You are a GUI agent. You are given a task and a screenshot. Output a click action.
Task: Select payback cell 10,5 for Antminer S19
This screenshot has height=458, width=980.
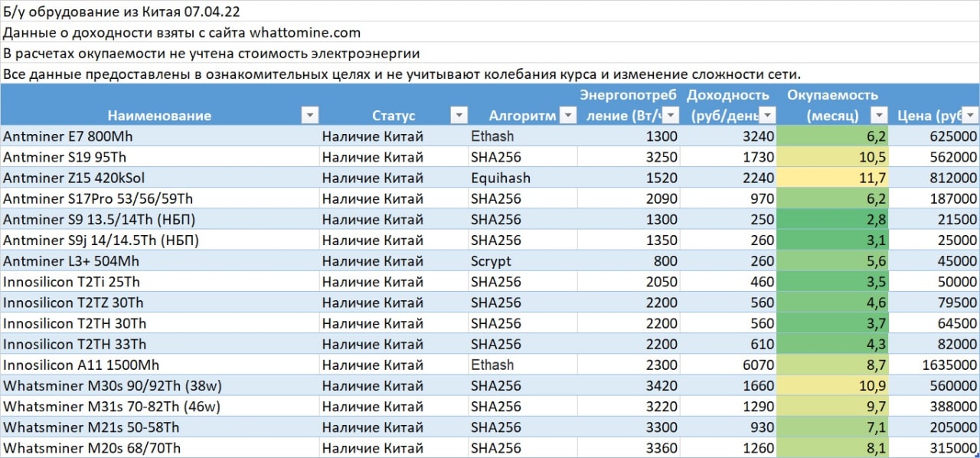click(833, 157)
